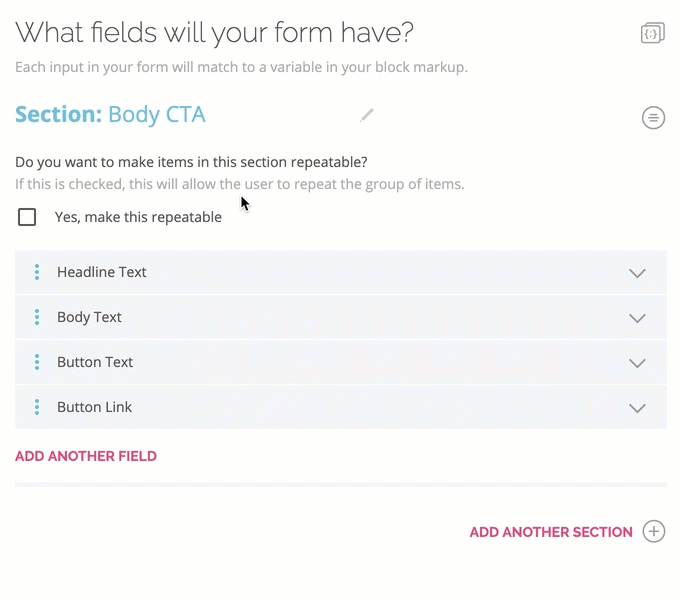This screenshot has height=600, width=680.
Task: Click the plus circle icon to add section
Action: click(x=653, y=531)
